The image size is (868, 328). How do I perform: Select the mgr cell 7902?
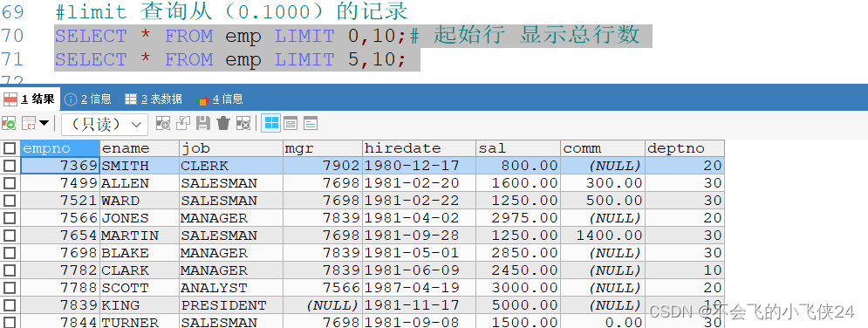pos(323,166)
